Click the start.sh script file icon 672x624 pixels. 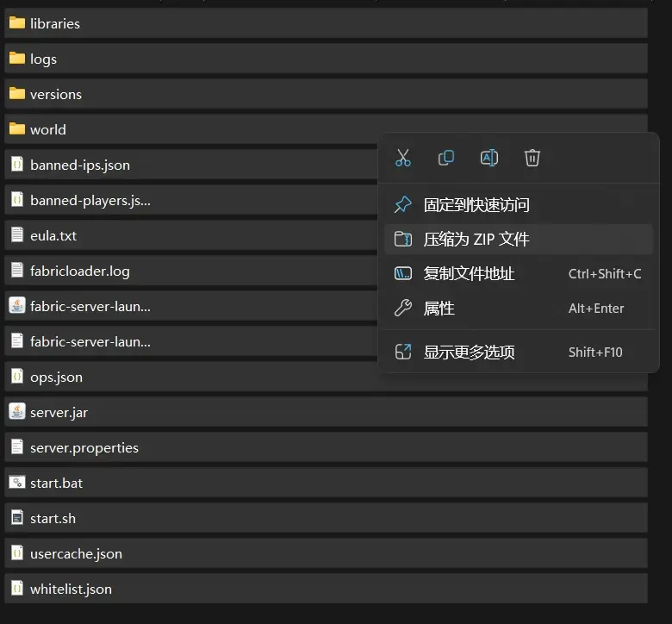click(x=16, y=518)
